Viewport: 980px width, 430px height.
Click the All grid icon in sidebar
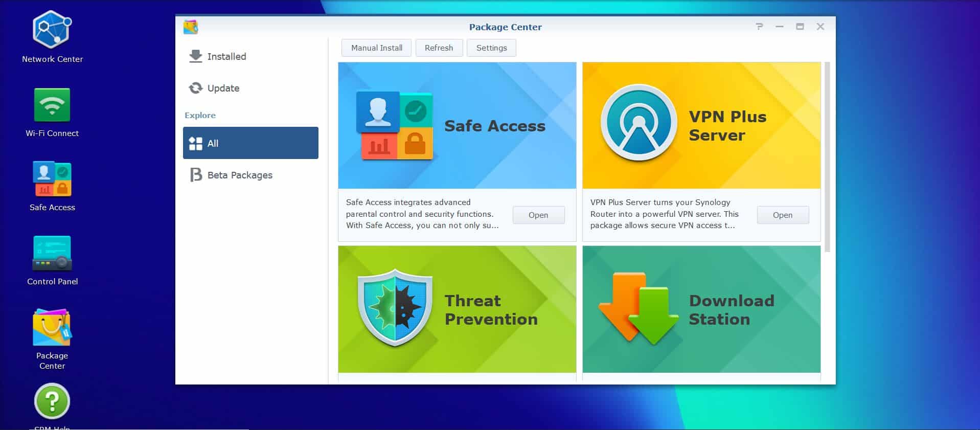pos(195,143)
